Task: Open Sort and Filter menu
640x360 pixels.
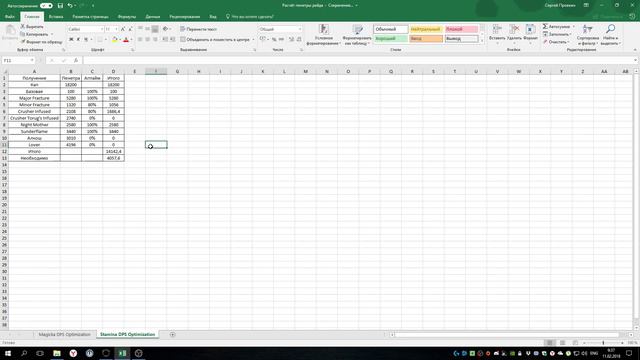Action: click(588, 35)
